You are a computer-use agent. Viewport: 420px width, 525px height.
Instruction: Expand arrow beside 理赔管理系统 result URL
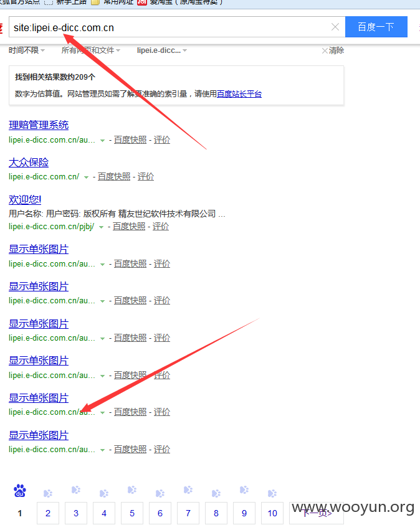tap(102, 141)
